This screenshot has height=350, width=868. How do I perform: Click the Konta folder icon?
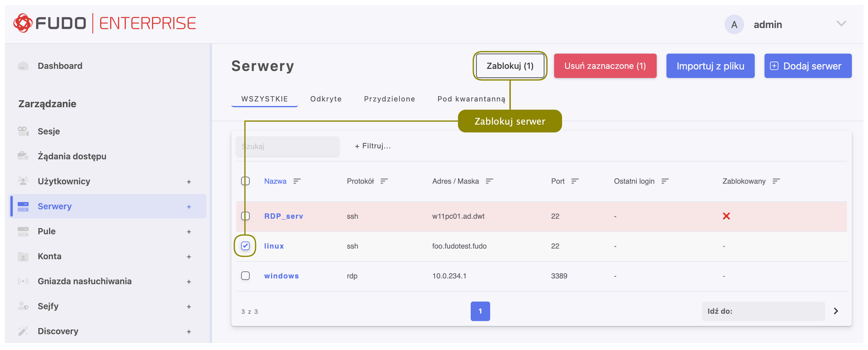[x=23, y=256]
